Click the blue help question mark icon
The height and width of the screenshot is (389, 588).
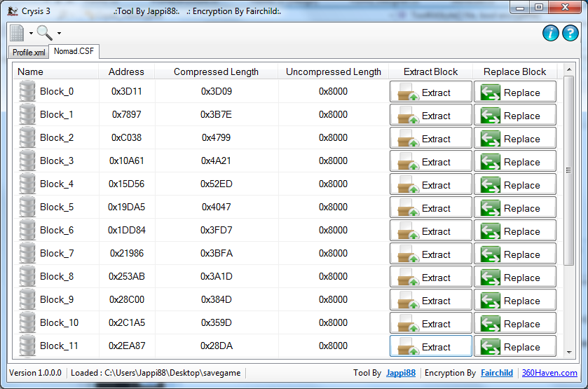pos(570,33)
